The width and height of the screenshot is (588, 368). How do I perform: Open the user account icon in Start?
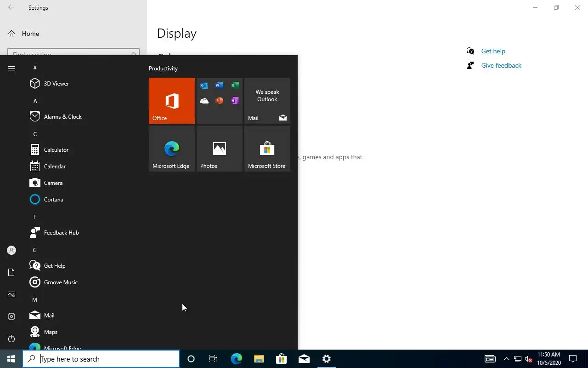(x=11, y=250)
